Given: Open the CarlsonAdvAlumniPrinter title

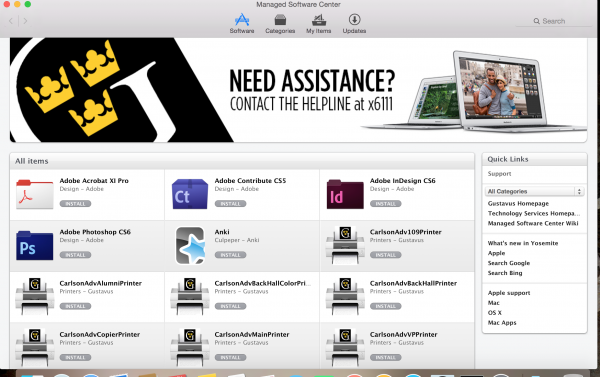Looking at the screenshot, I should (101, 283).
